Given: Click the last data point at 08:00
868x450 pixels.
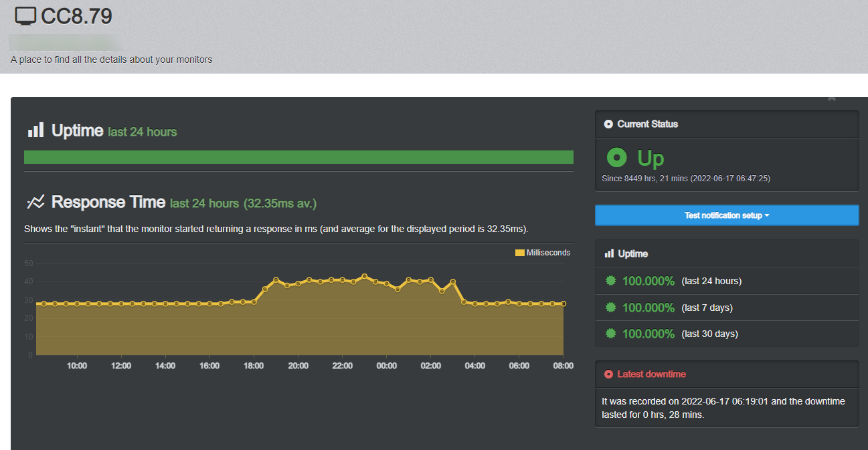Looking at the screenshot, I should coord(563,304).
